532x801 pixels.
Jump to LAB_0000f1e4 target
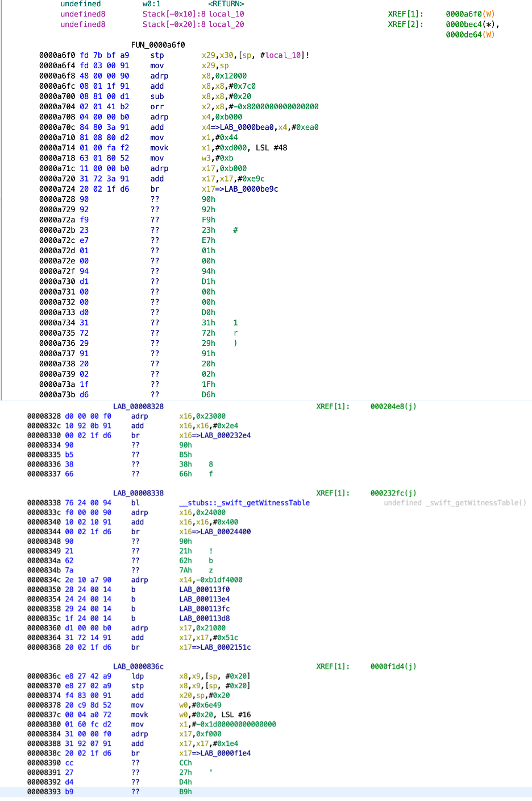[x=226, y=753]
